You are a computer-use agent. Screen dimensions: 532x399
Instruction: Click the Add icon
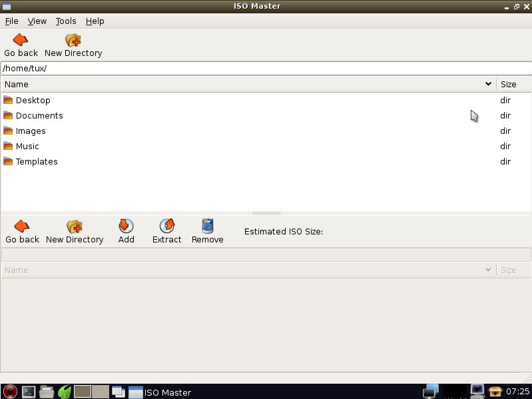127,226
